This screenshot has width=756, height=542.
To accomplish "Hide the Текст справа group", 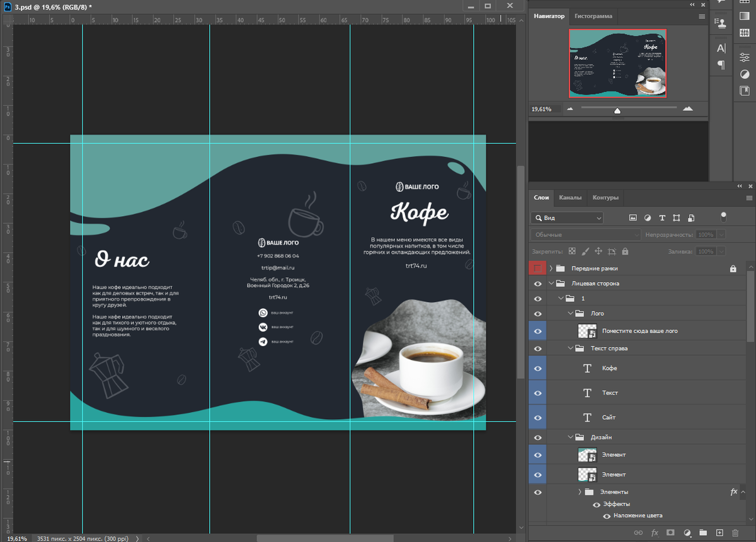I will point(537,348).
